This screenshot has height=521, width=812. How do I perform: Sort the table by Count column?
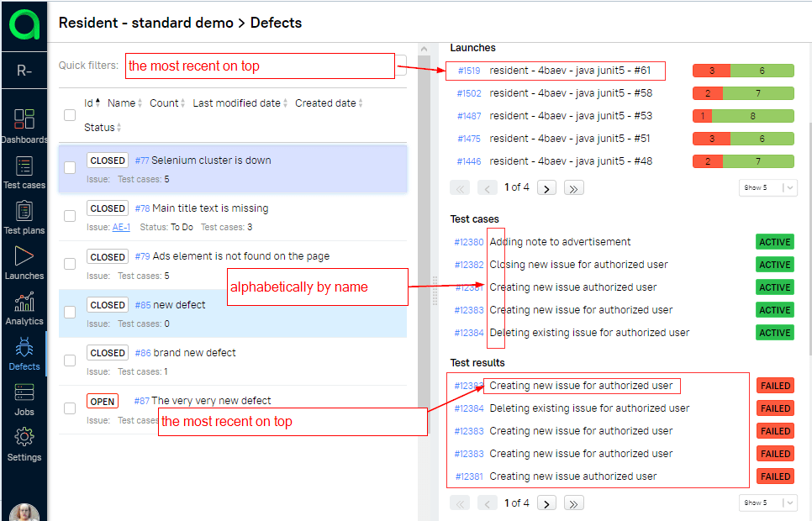[166, 103]
